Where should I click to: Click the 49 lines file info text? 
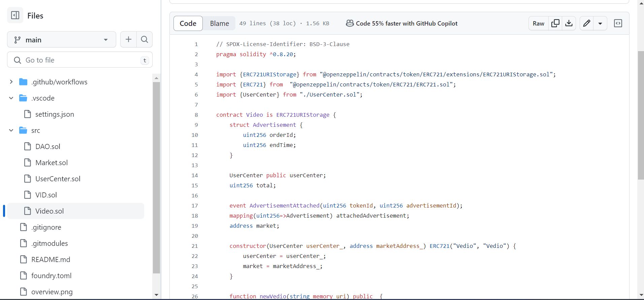click(284, 23)
